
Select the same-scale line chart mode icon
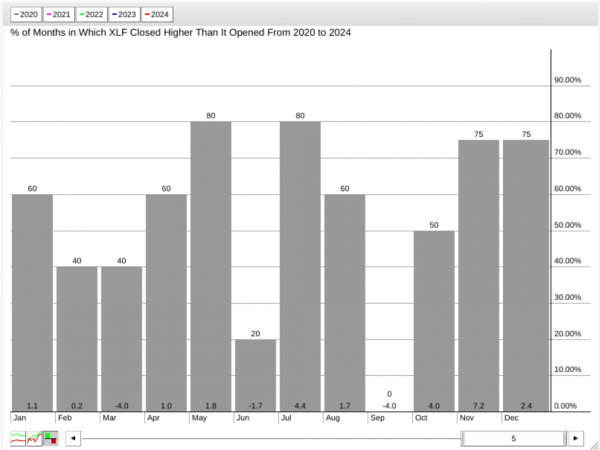pyautogui.click(x=34, y=438)
